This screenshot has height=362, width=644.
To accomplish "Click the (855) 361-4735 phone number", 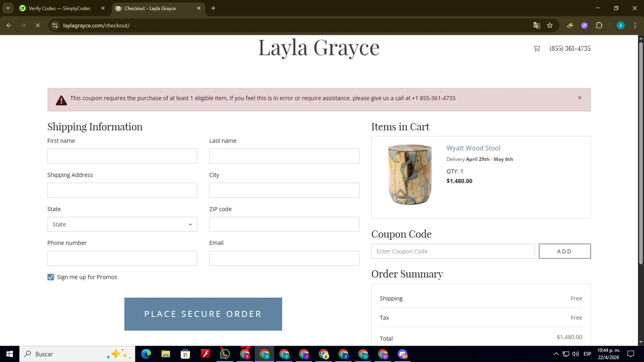I will click(570, 48).
